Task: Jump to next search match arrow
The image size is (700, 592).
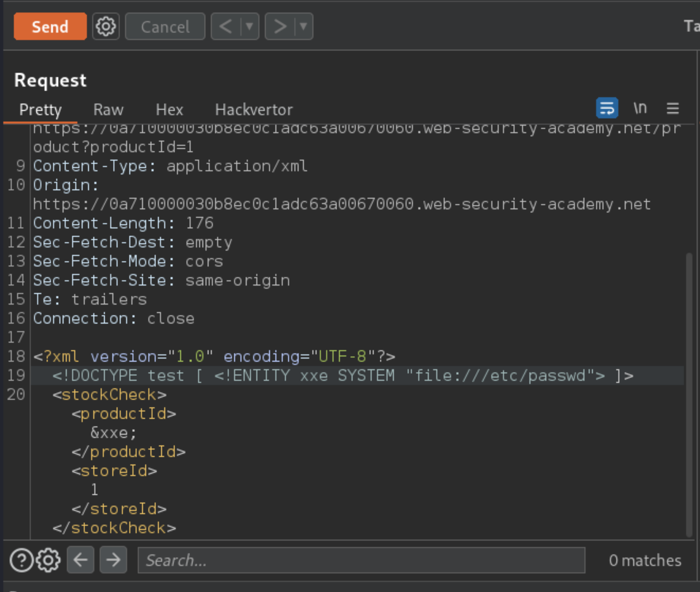Action: [113, 560]
